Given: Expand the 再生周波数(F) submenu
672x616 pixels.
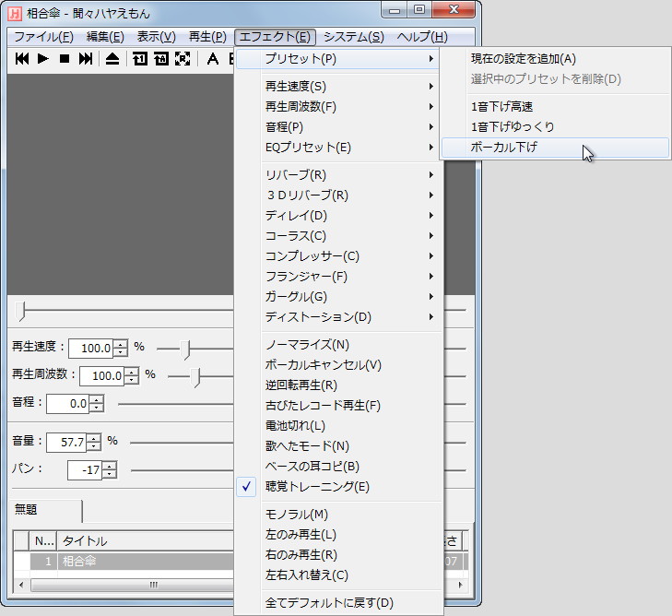Looking at the screenshot, I should (x=339, y=106).
